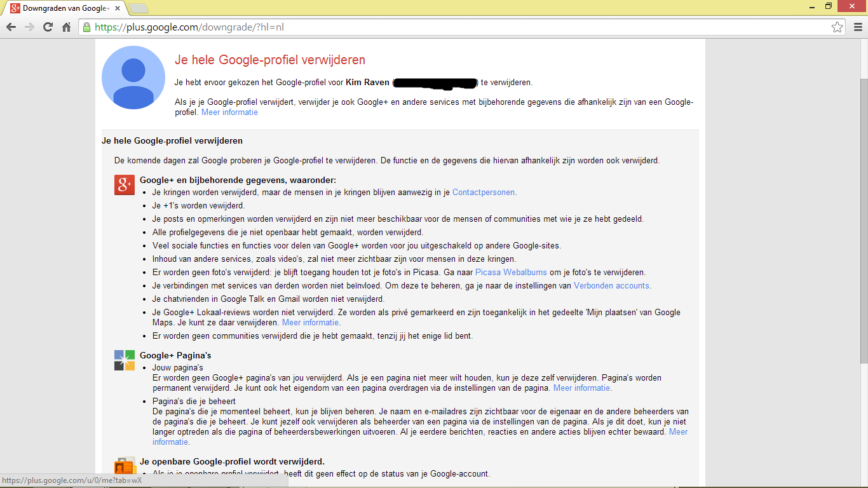Screen dimensions: 868x488
Task: Select the Downgraden van Google+ tab
Action: [x=65, y=8]
